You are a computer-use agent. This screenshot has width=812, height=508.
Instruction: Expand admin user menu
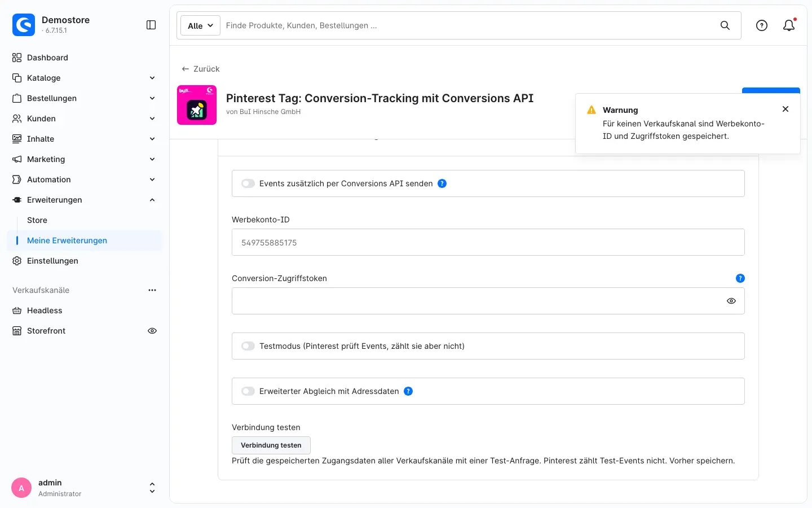(x=152, y=488)
